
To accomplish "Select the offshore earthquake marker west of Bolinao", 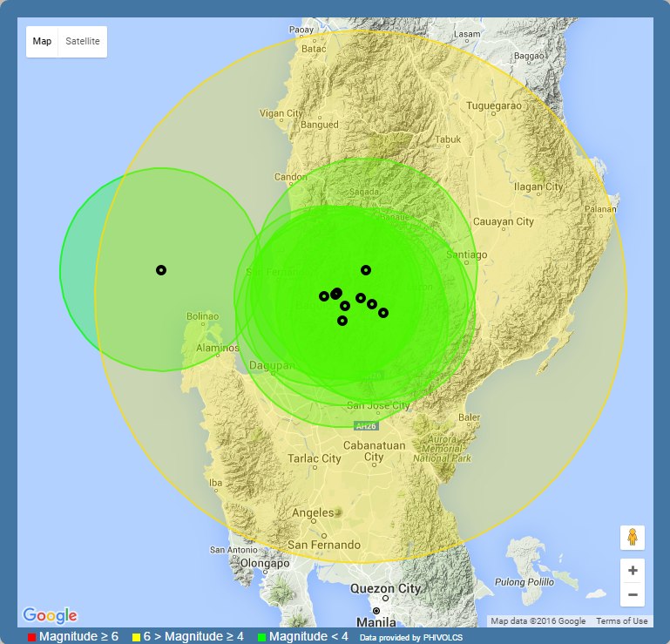I will 161,270.
